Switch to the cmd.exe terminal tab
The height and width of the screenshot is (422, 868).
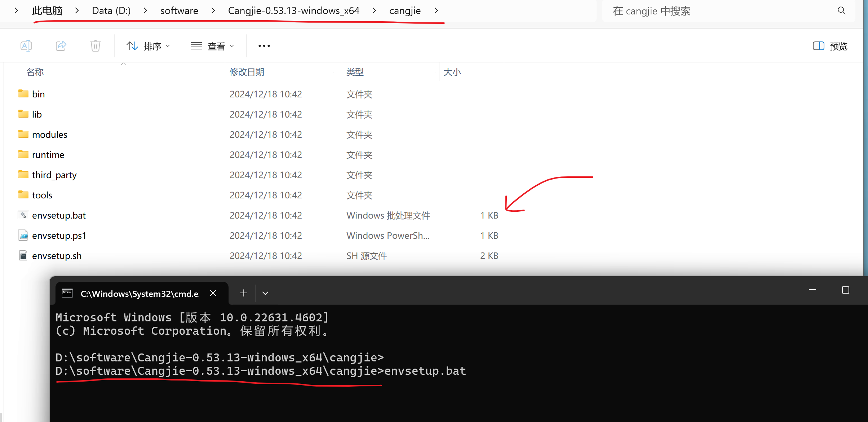click(139, 294)
